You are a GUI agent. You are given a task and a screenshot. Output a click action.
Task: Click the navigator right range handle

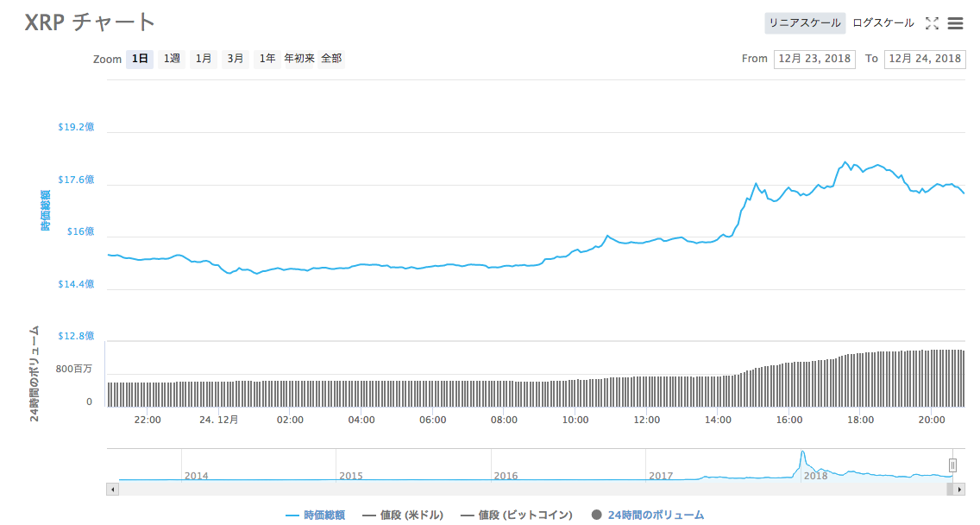point(952,465)
